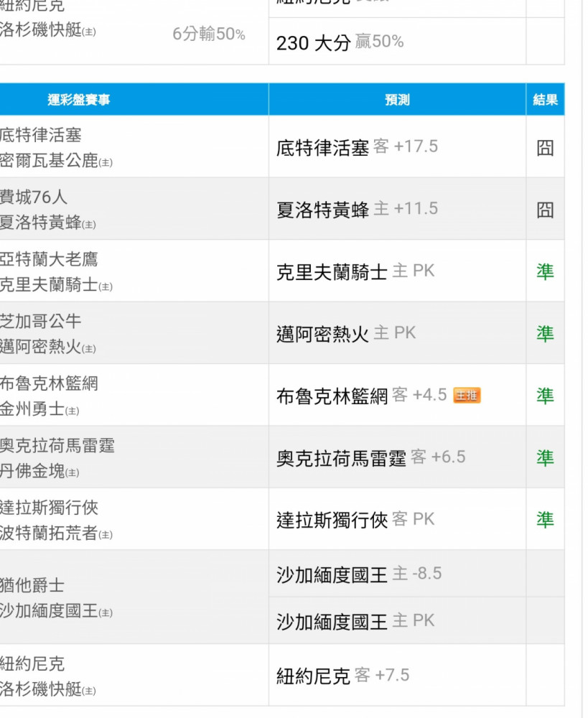Click 奧克拉荷馬雷霆 in the 運彩盤賽事 column
The width and height of the screenshot is (588, 718).
pyautogui.click(x=57, y=446)
